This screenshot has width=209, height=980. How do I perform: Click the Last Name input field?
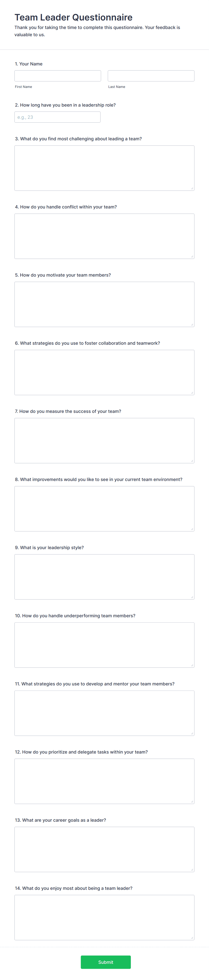click(151, 75)
